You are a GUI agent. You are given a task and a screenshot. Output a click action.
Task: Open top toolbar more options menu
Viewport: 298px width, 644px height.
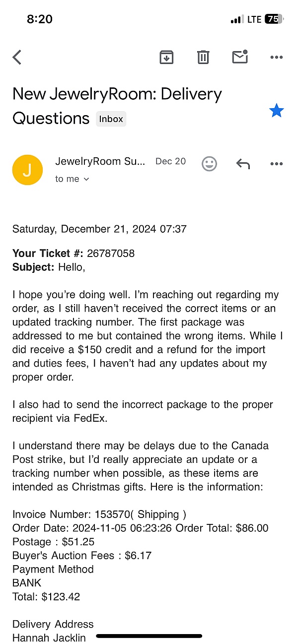[x=276, y=58]
